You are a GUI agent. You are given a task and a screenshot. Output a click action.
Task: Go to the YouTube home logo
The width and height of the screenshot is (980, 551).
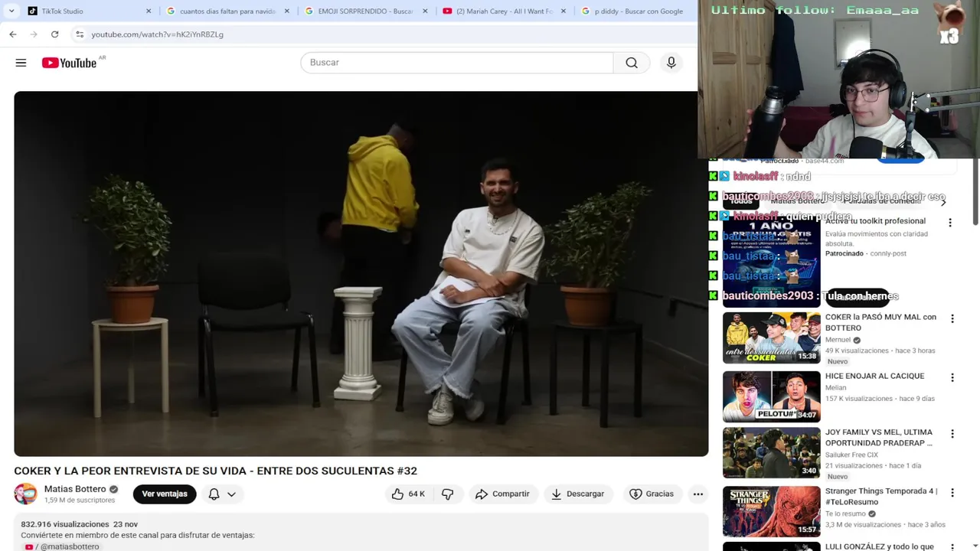[69, 63]
